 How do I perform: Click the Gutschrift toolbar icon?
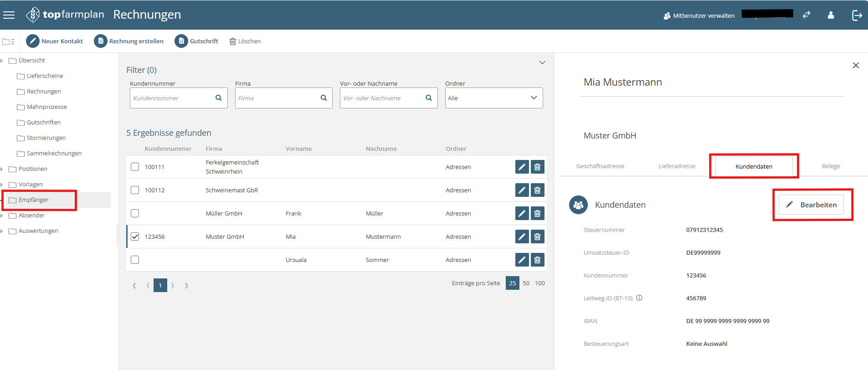click(181, 41)
